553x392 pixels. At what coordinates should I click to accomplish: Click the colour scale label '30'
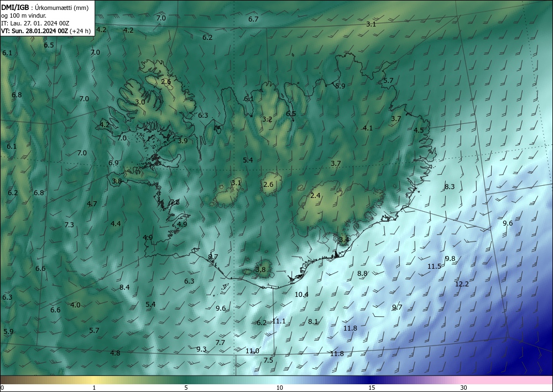coord(464,388)
